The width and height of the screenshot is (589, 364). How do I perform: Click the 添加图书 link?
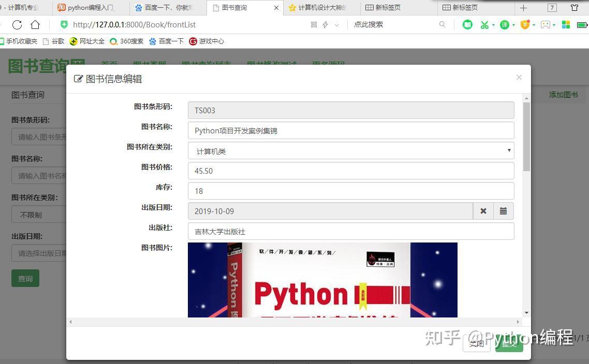[563, 95]
